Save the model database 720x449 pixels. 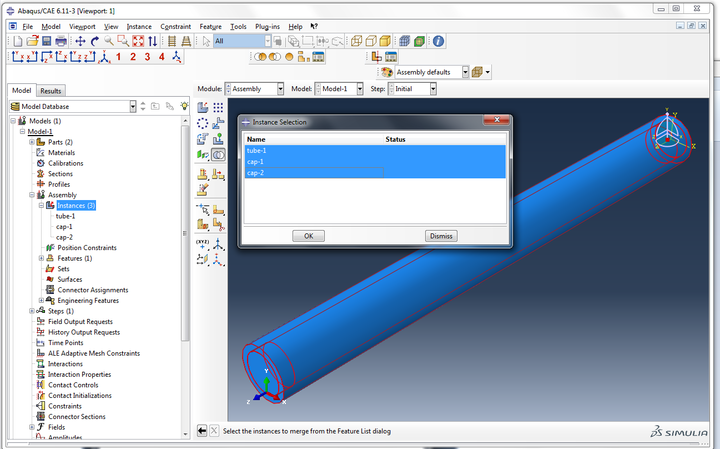pos(46,41)
